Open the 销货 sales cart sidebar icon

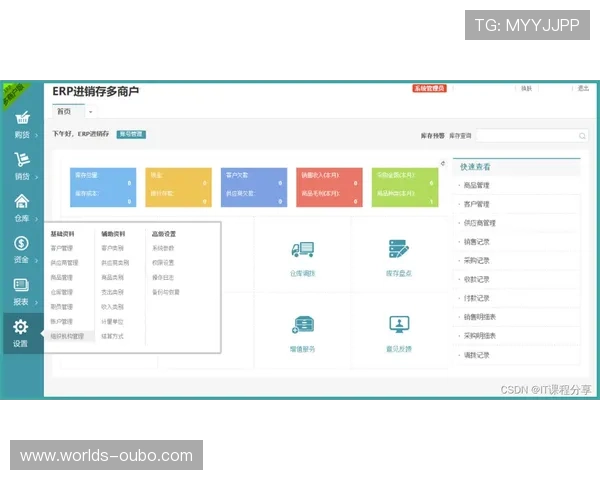coord(22,160)
